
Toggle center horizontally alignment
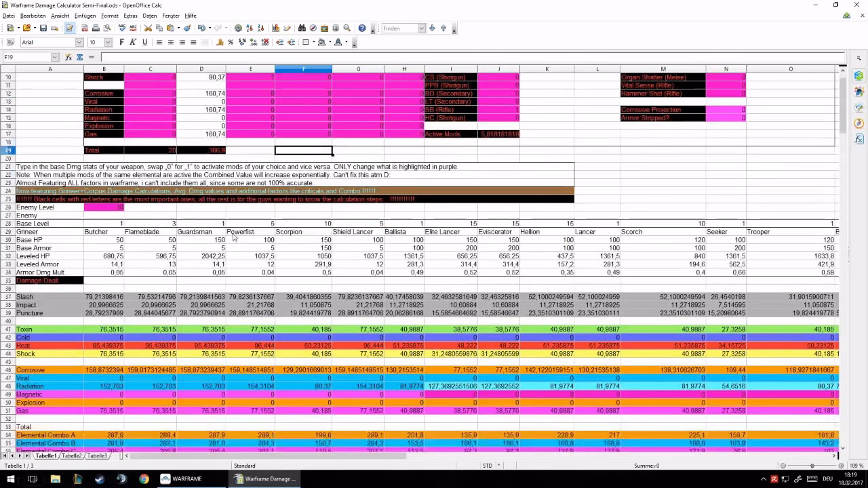click(171, 42)
